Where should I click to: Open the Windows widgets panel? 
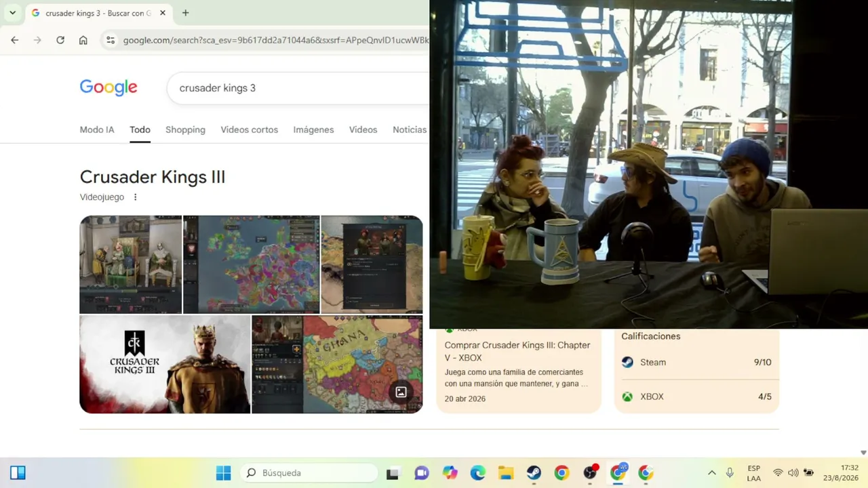18,472
